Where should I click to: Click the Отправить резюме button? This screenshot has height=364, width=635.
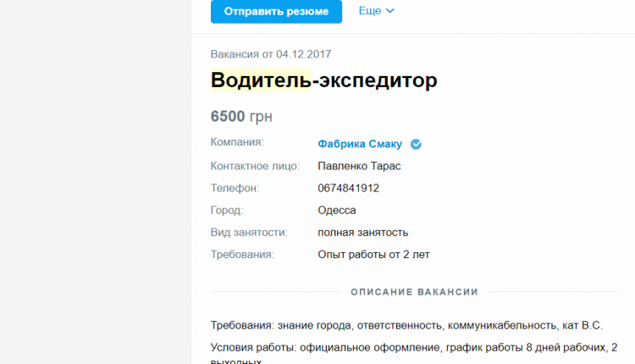pyautogui.click(x=276, y=11)
